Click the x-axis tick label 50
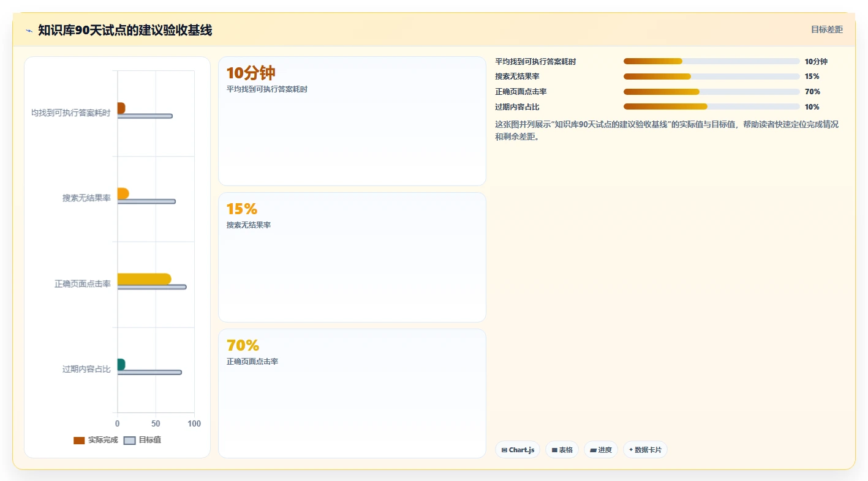Viewport: 868px width, 481px height. pyautogui.click(x=156, y=423)
